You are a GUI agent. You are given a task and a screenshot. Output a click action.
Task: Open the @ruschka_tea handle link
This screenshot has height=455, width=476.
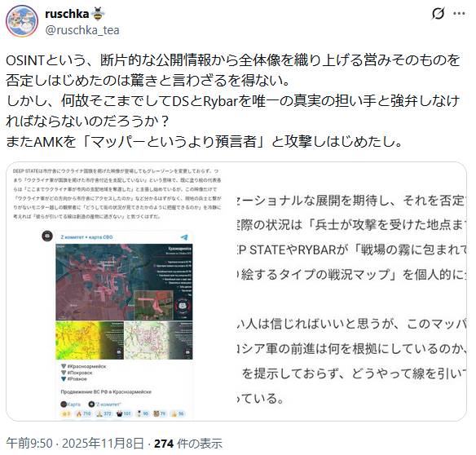82,30
